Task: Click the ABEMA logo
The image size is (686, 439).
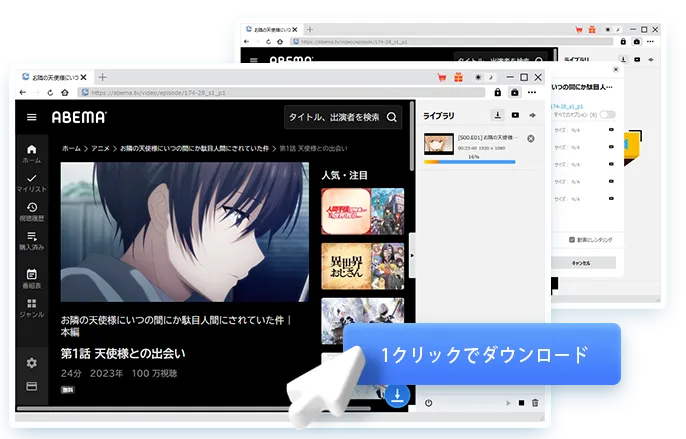Action: click(x=79, y=117)
